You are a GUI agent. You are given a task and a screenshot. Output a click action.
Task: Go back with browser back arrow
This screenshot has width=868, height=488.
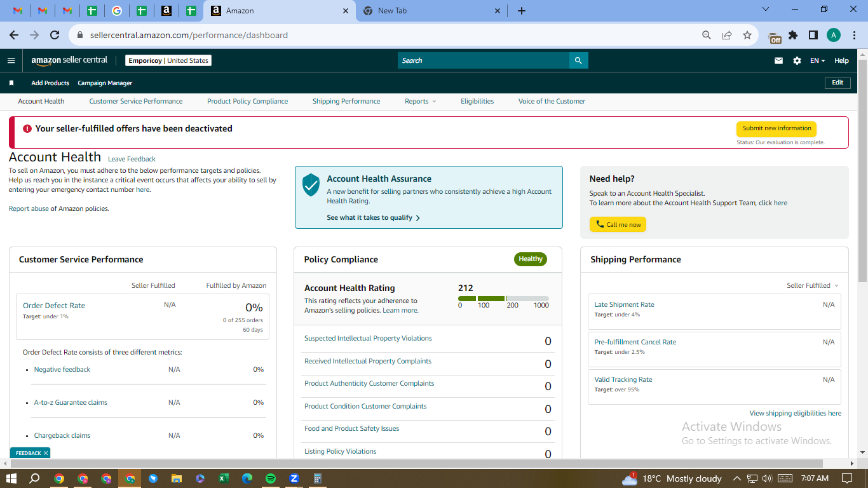pyautogui.click(x=14, y=36)
